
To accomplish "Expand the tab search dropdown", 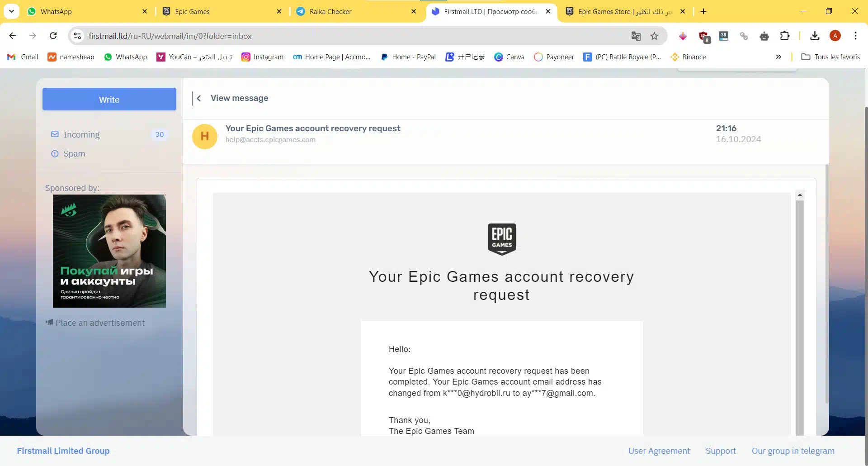I will click(11, 11).
